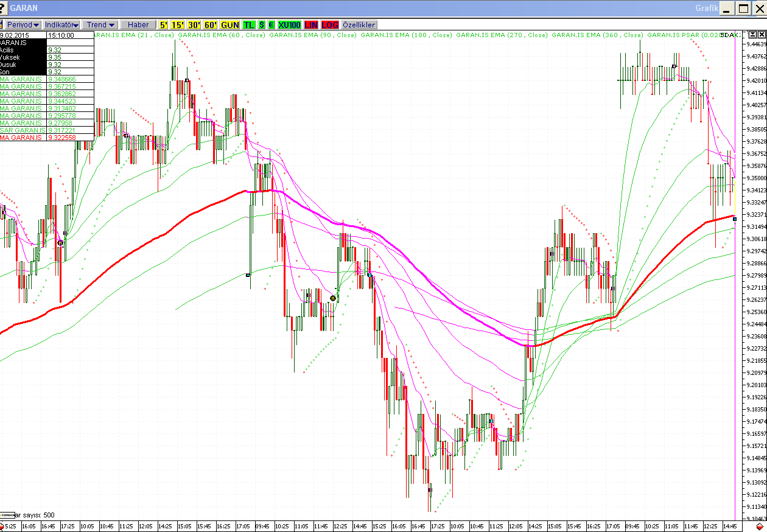Select the 30' period button
This screenshot has height=532, width=767.
[194, 25]
